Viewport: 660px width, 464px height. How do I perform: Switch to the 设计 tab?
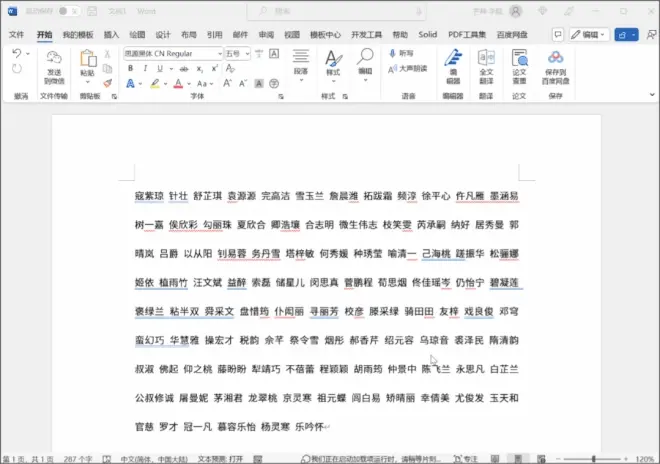pyautogui.click(x=163, y=35)
